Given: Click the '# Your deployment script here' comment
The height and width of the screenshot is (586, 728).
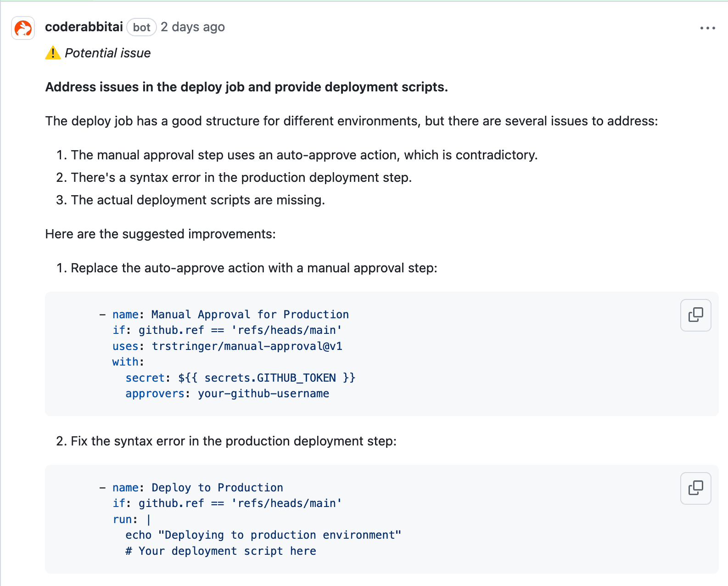Looking at the screenshot, I should tap(220, 551).
